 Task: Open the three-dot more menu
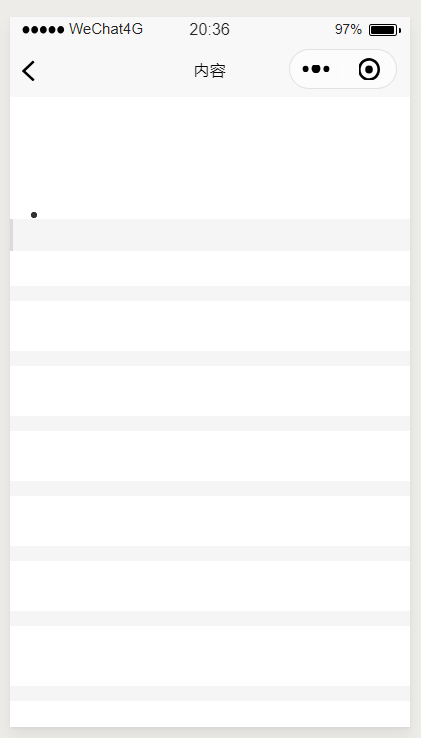(x=316, y=69)
